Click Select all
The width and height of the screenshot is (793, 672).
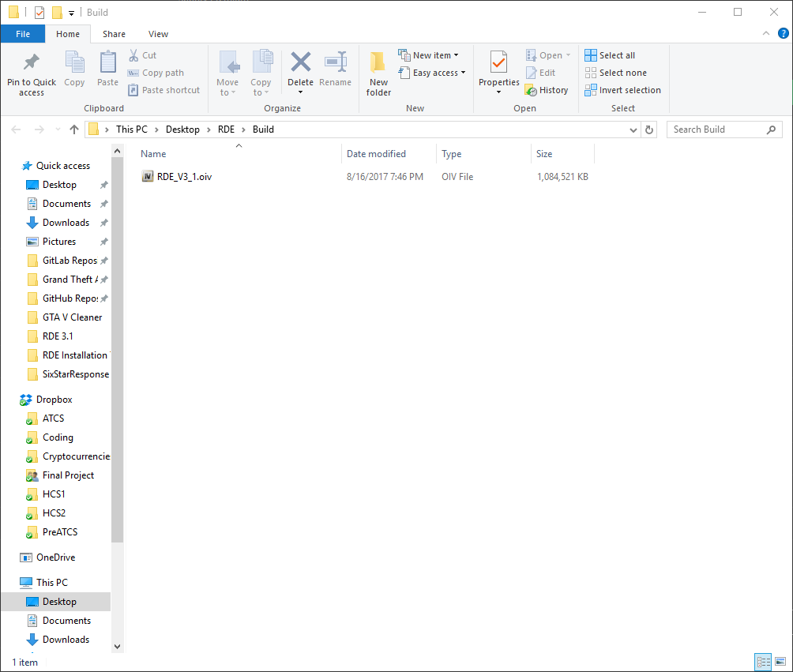(610, 55)
